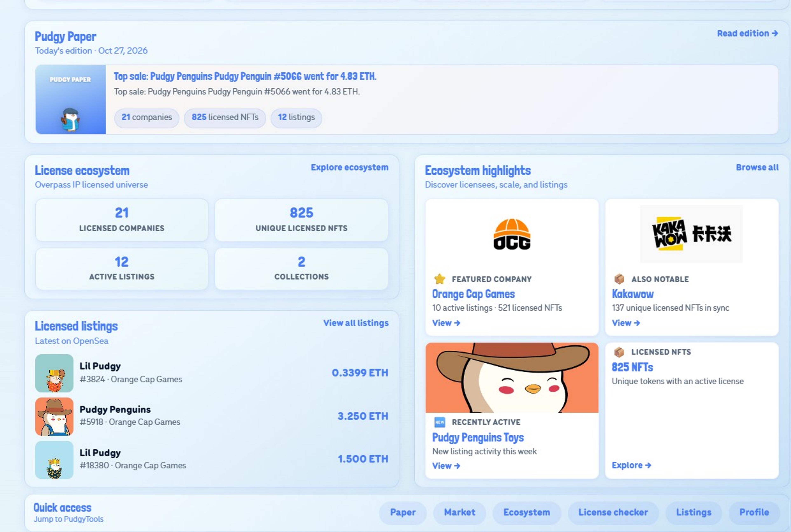Click the 825 licensed NFTs chip

point(225,117)
